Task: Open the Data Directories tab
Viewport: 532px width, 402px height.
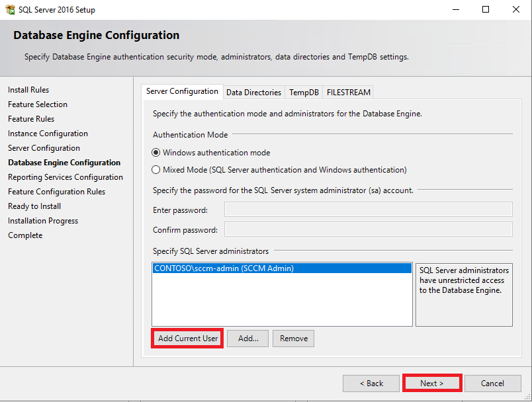Action: (254, 92)
